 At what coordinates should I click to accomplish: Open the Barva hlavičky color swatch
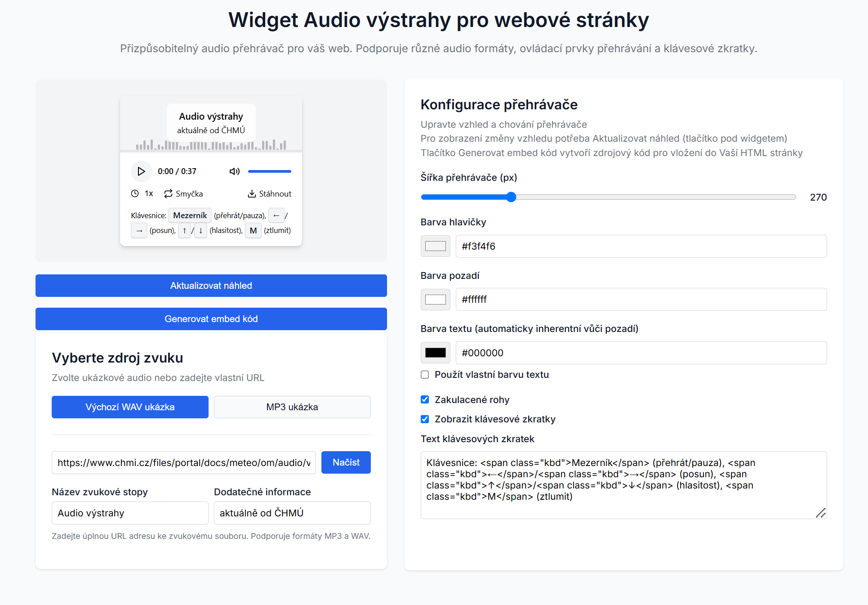435,246
